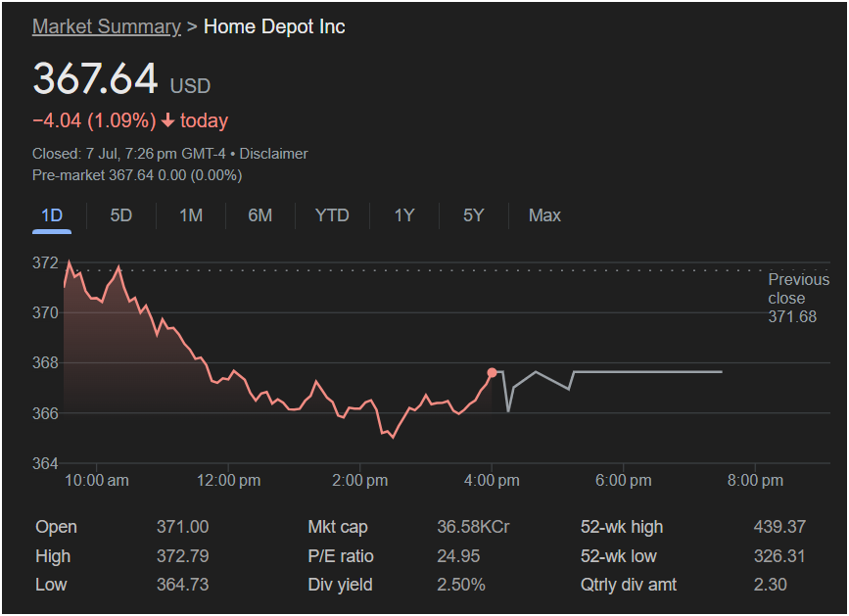Click the Div yield value 2.50%
Image resolution: width=849 pixels, height=616 pixels.
coord(461,585)
